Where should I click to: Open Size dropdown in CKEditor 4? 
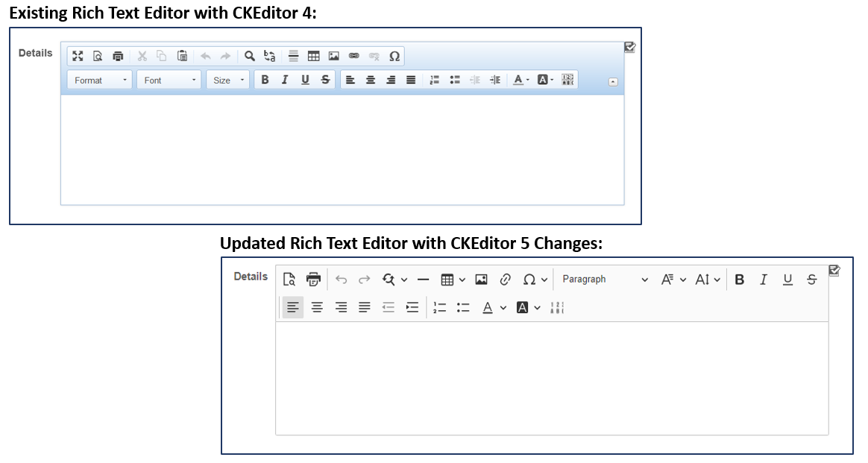point(228,81)
